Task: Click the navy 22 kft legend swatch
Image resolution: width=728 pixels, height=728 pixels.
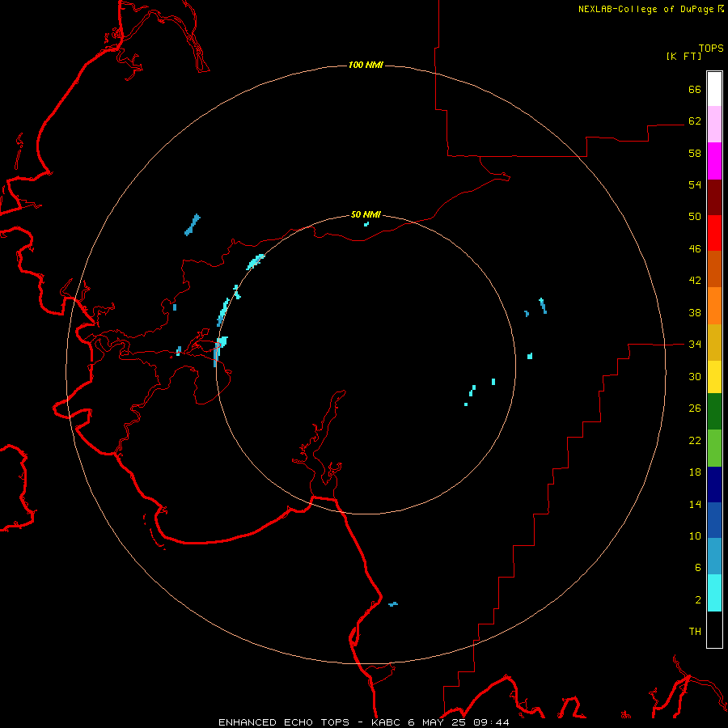Action: [714, 485]
